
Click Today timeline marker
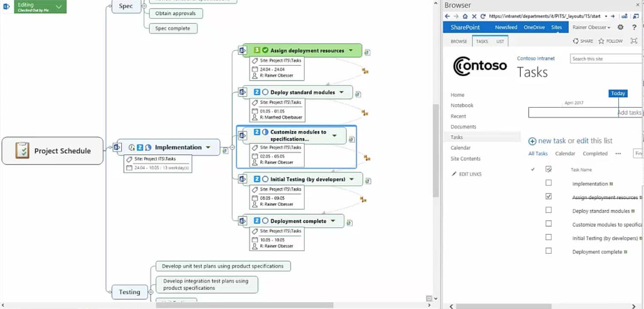pos(618,93)
